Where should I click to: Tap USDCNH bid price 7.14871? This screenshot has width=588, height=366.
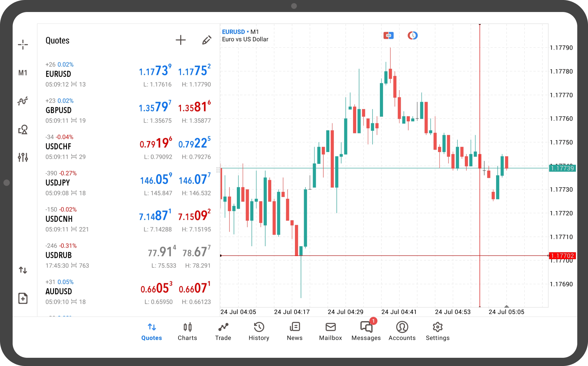[x=155, y=216]
